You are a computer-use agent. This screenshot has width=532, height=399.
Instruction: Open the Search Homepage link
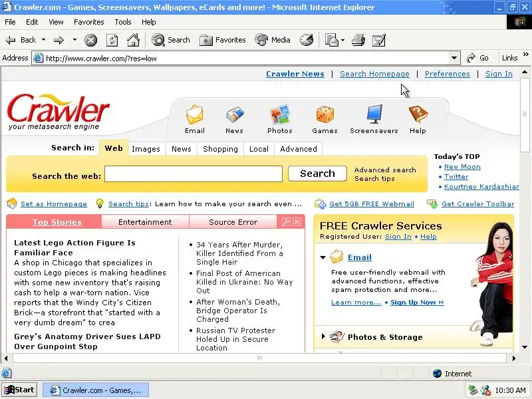pyautogui.click(x=374, y=74)
